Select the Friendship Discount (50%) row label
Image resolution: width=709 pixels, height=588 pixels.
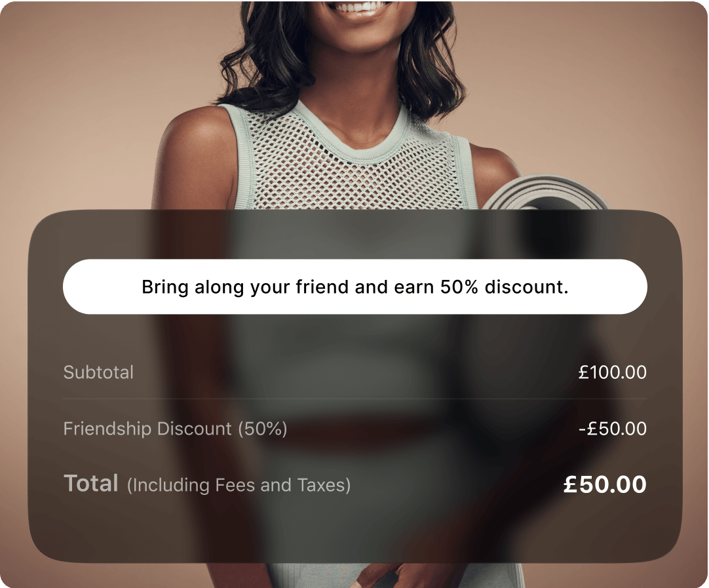coord(175,429)
